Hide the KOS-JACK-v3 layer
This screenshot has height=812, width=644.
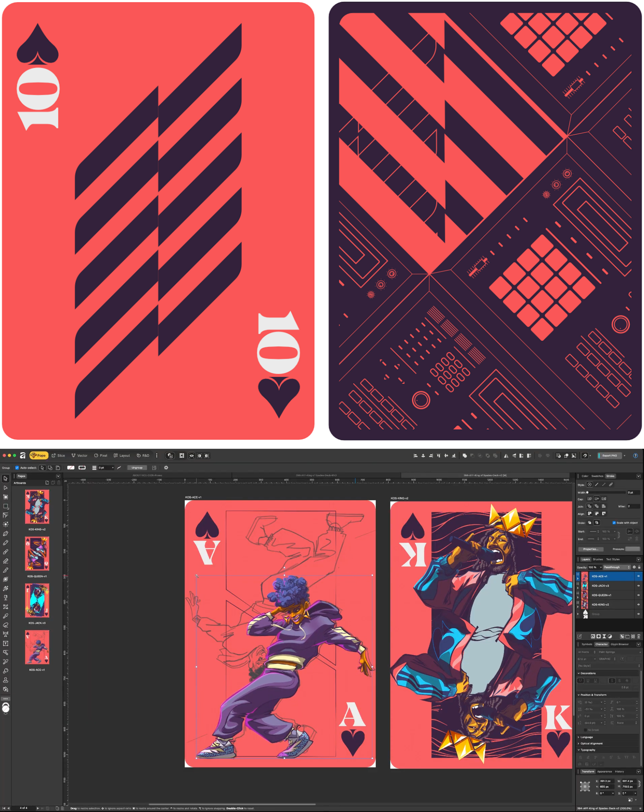click(x=638, y=586)
